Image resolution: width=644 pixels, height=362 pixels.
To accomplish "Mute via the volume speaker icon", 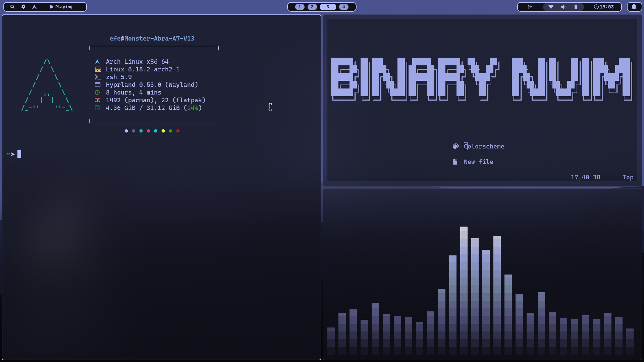I will (x=563, y=7).
